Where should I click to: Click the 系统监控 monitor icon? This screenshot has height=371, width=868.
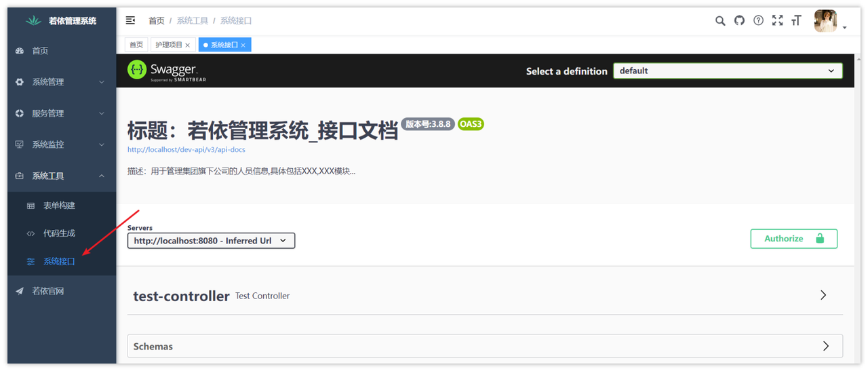click(x=19, y=144)
